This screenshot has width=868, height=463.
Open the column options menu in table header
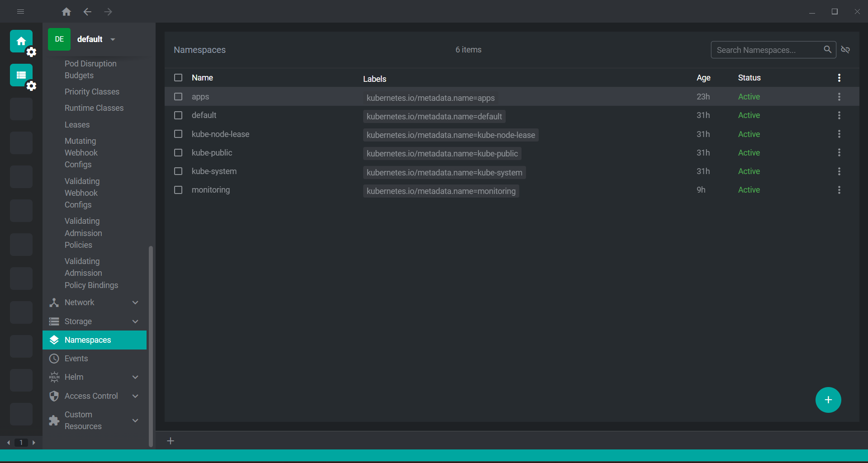(839, 78)
